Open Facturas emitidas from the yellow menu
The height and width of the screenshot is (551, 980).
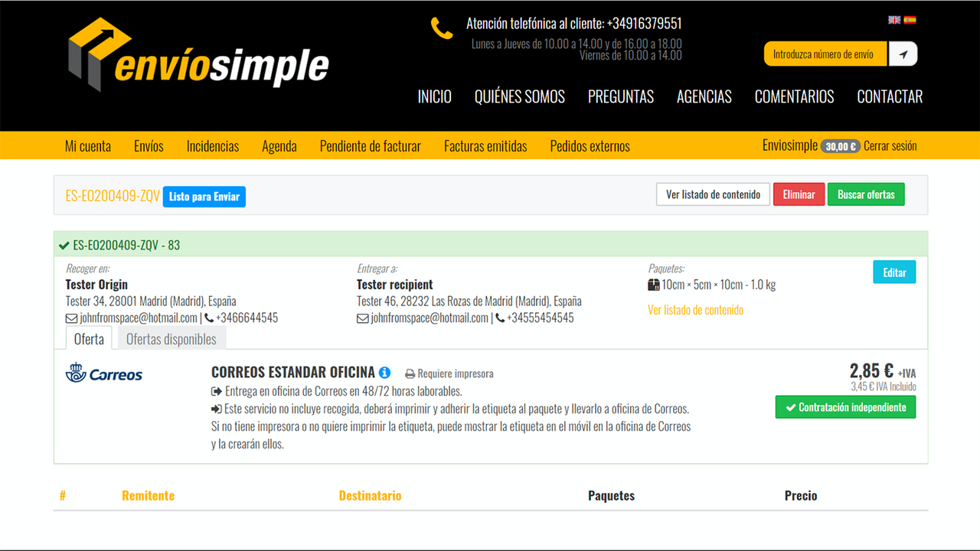pos(485,145)
